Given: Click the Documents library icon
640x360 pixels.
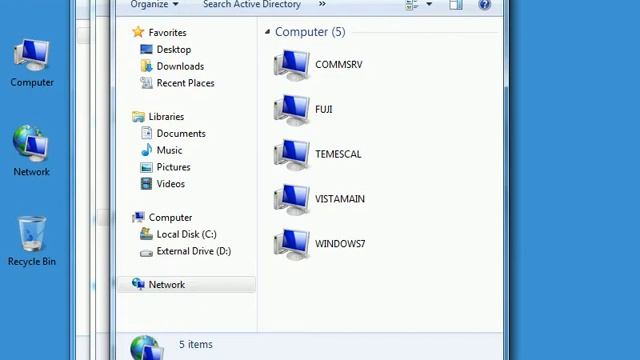Looking at the screenshot, I should (x=146, y=133).
